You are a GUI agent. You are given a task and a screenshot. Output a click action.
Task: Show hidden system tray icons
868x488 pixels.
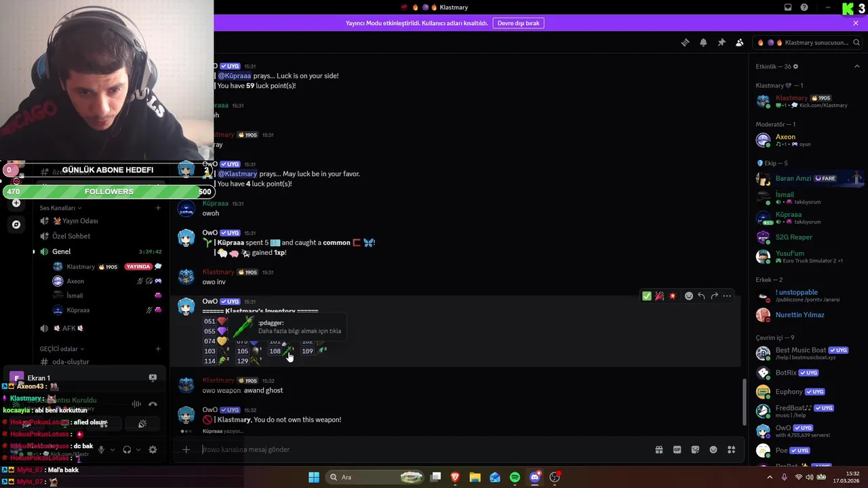pos(770,477)
